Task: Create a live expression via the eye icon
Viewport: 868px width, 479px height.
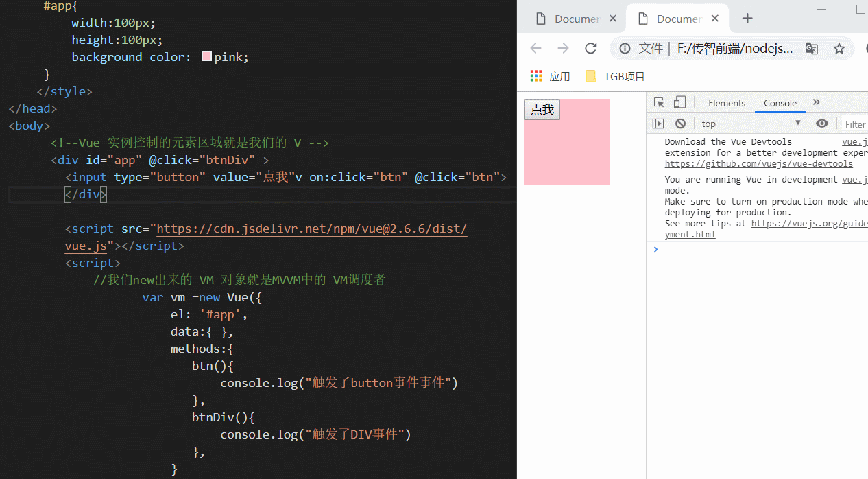Action: (822, 124)
